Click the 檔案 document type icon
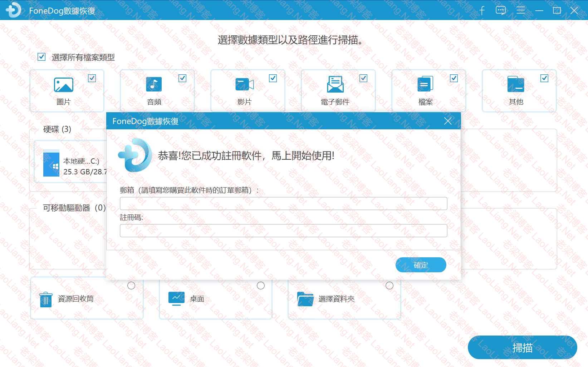 coord(425,85)
